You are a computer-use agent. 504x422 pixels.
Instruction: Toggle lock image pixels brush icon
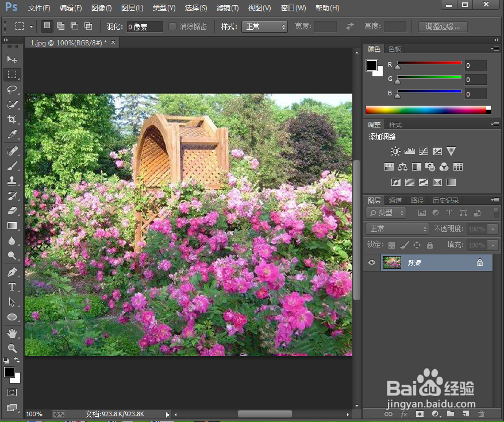pyautogui.click(x=405, y=245)
